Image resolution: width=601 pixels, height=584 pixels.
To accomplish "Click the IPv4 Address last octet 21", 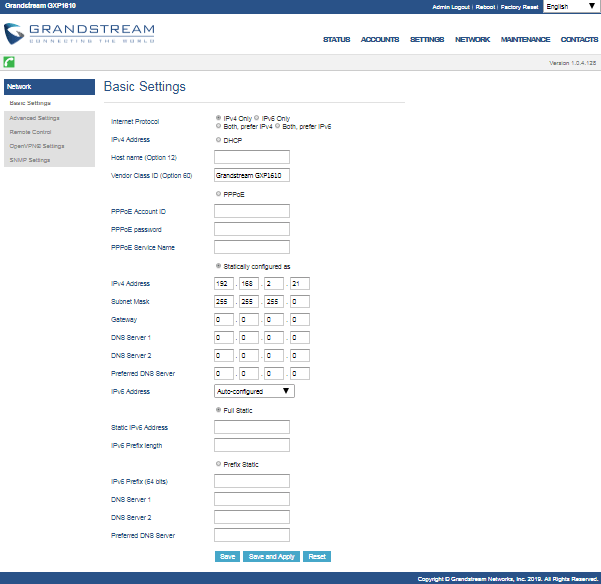I will (300, 284).
